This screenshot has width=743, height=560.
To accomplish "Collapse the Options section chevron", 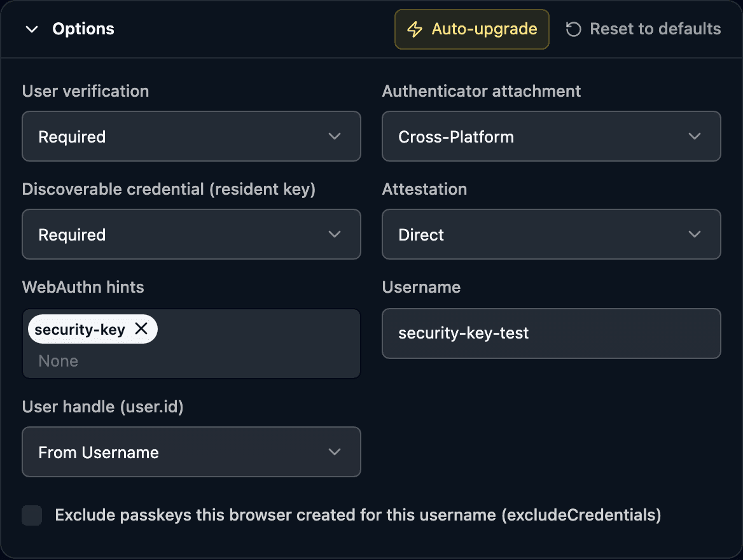I will 32,29.
